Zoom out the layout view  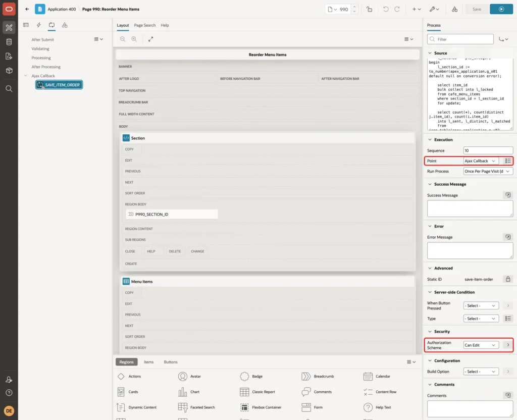(123, 39)
